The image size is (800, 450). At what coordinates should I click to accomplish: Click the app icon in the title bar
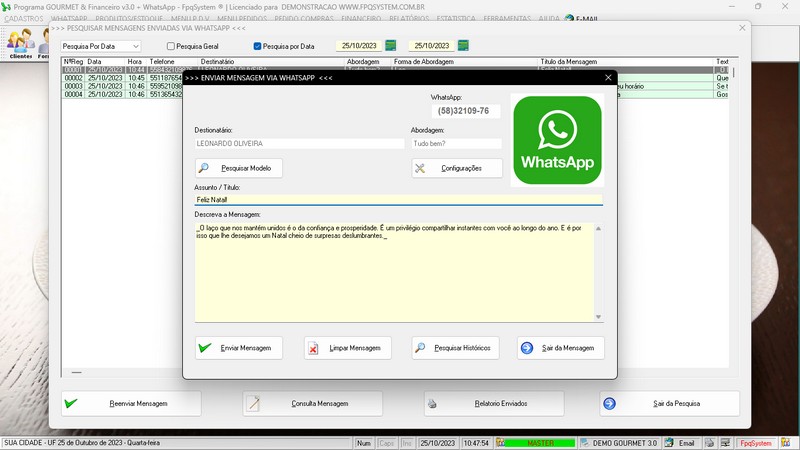(x=6, y=7)
